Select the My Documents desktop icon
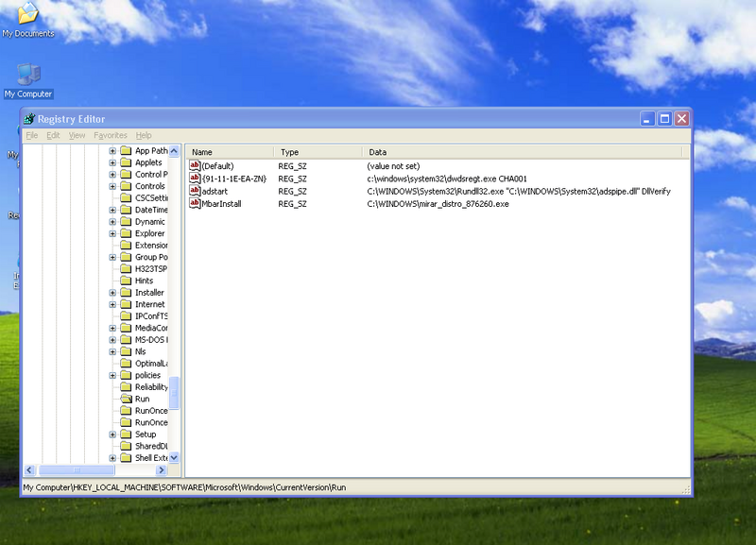Viewport: 756px width, 545px height. point(28,19)
